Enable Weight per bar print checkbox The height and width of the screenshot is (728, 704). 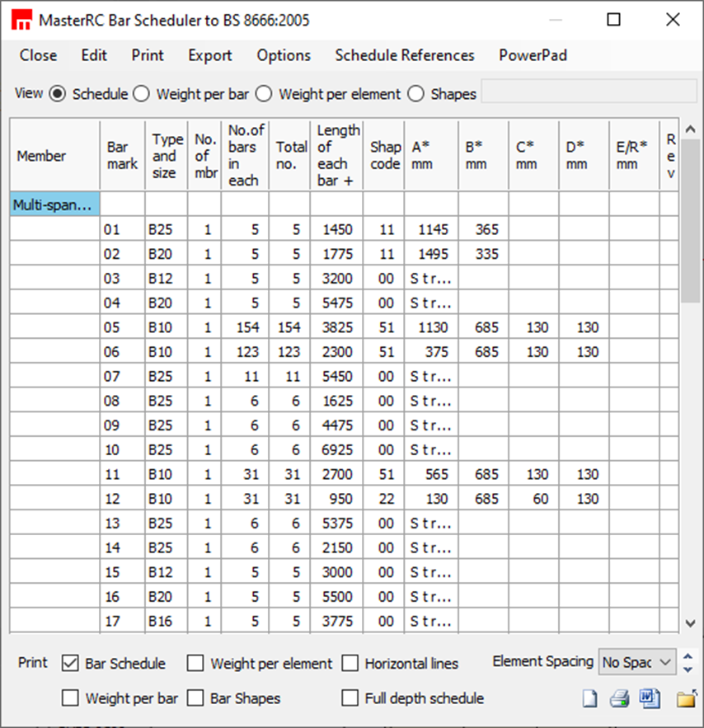coord(70,697)
